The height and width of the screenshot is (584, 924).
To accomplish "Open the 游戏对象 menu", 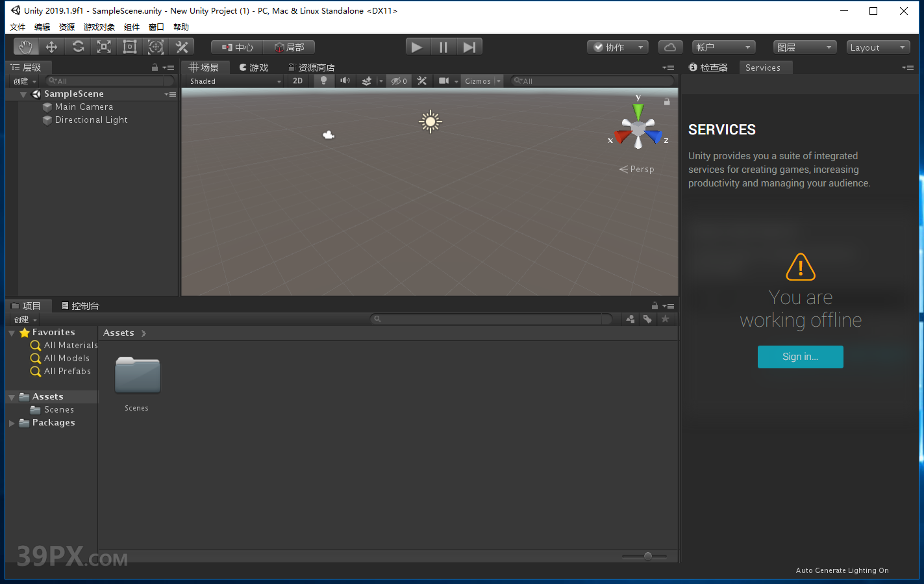I will [x=99, y=27].
